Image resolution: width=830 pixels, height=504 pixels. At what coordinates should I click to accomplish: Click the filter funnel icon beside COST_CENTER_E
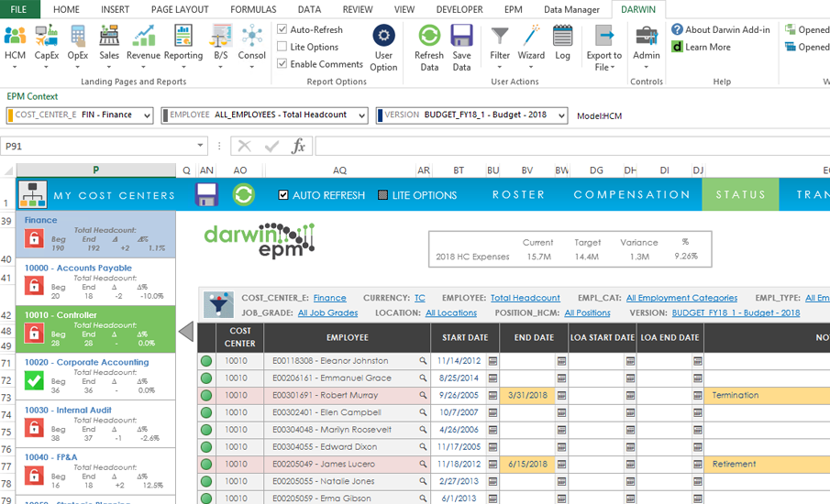click(218, 304)
